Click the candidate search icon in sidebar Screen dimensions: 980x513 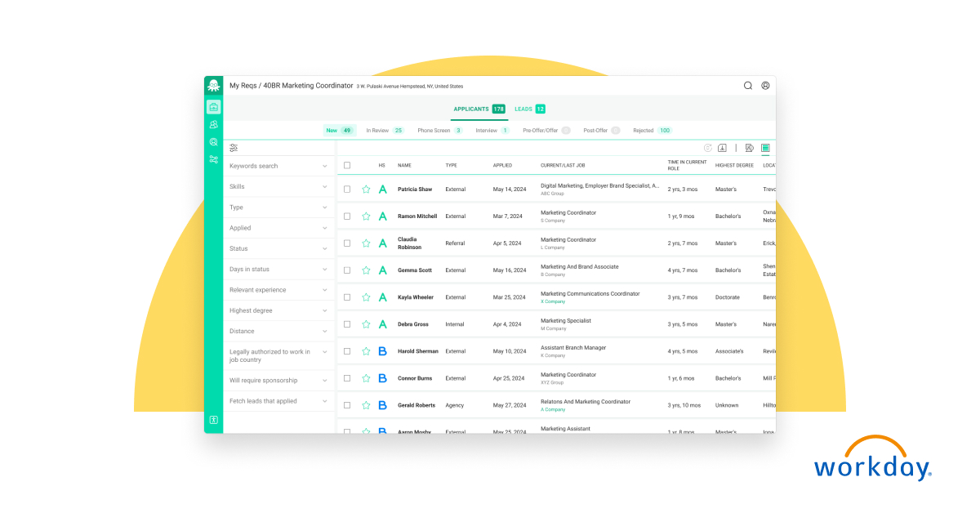(x=213, y=142)
